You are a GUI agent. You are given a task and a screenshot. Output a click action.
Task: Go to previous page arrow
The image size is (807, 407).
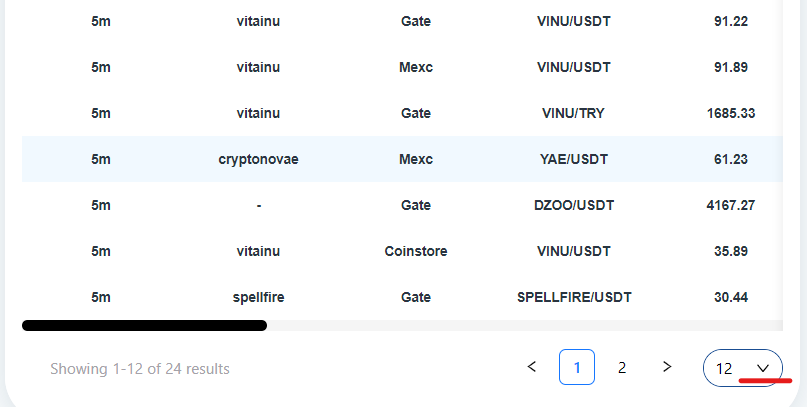coord(532,367)
